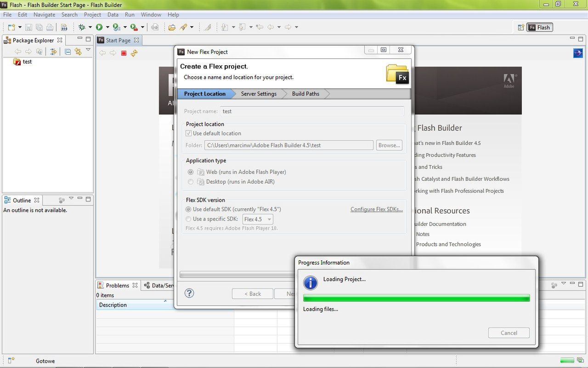
Task: Open the Search icon dropdown arrow
Action: pyautogui.click(x=192, y=27)
